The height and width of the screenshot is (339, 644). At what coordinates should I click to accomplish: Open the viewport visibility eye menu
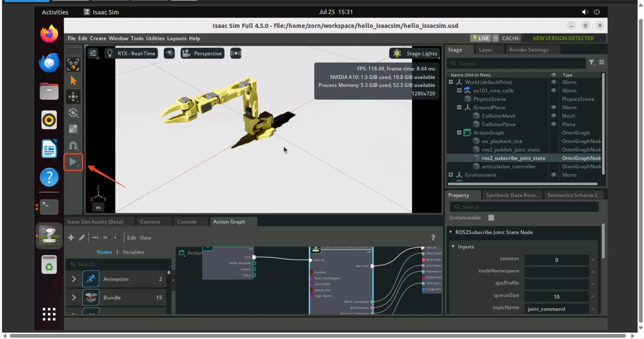[x=169, y=53]
